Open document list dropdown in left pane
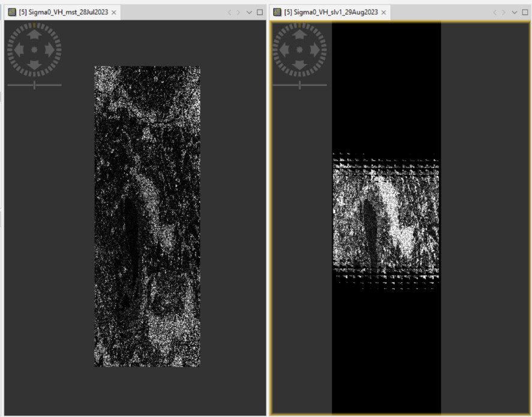Viewport: 532px width, 417px height. click(x=250, y=13)
